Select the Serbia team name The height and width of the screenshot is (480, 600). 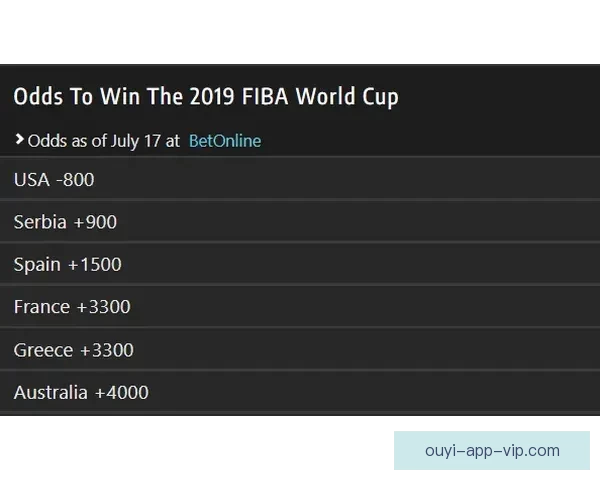tap(40, 222)
